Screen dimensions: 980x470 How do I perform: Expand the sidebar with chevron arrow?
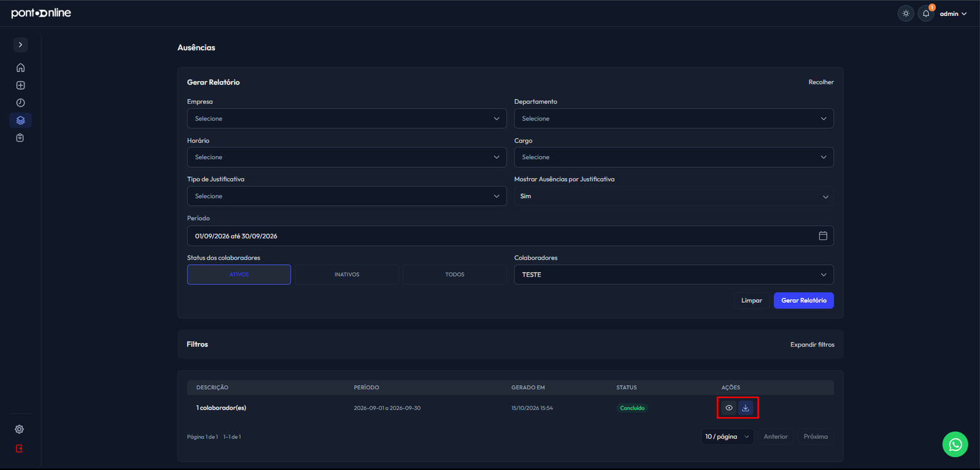(x=20, y=45)
